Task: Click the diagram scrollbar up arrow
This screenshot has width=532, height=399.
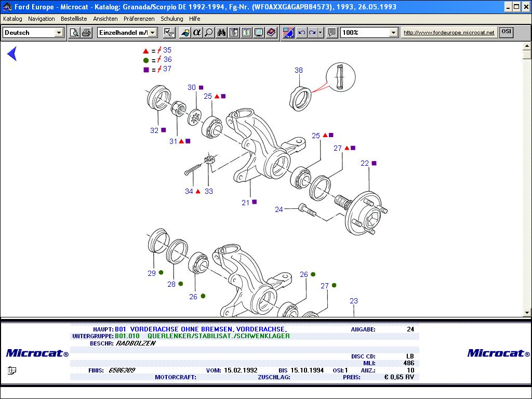Action: point(527,46)
